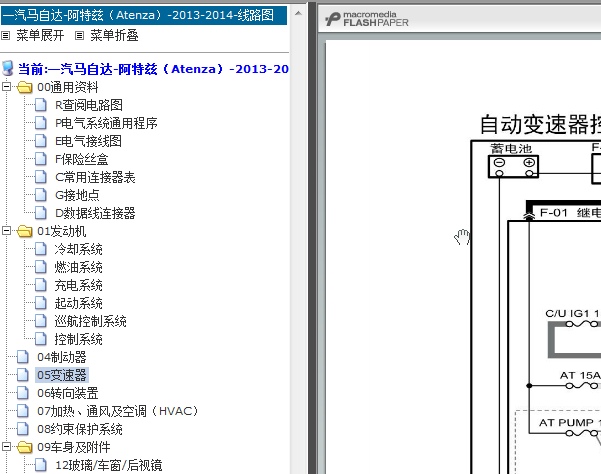
Task: Click the computer icon next to 当前
Action: tap(8, 69)
